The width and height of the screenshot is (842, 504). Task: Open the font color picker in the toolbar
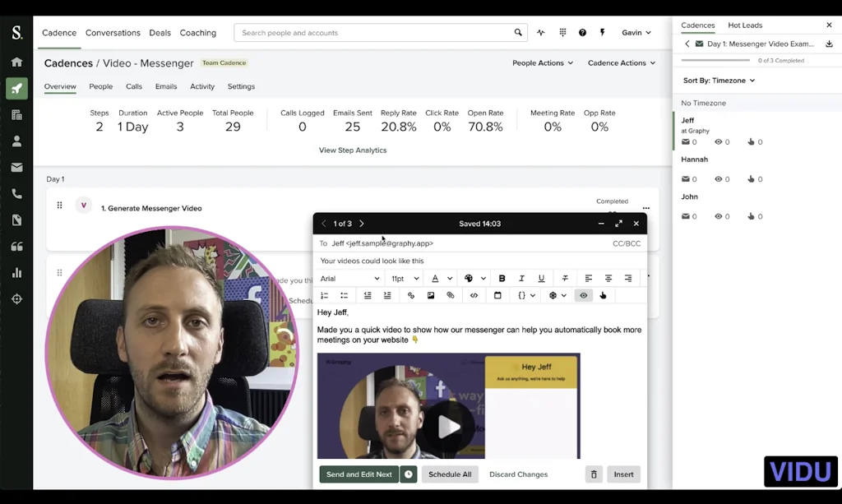[435, 278]
